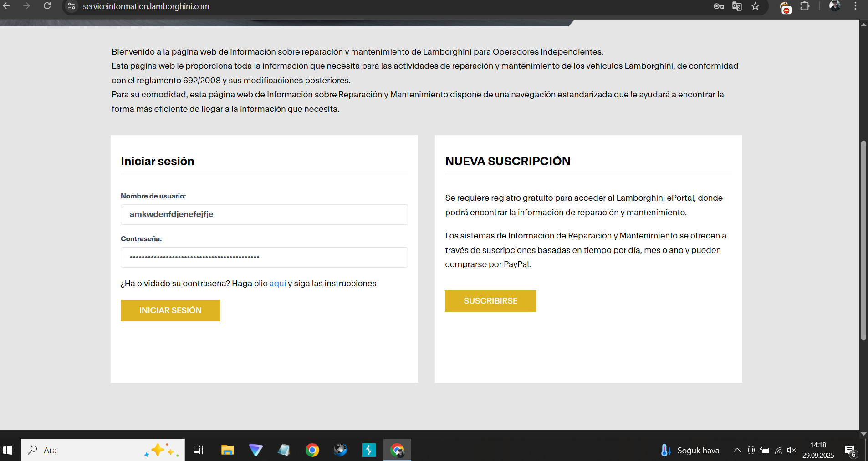Open the saved passwords key icon
Screen dimensions: 868x461
point(719,6)
